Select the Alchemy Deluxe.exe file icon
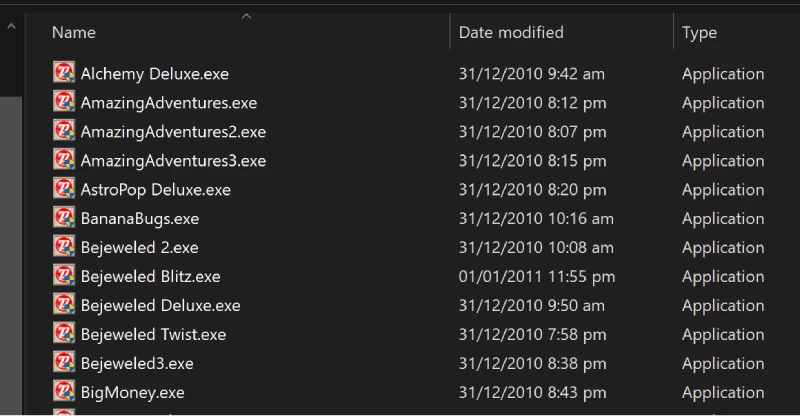This screenshot has height=416, width=800. [64, 72]
